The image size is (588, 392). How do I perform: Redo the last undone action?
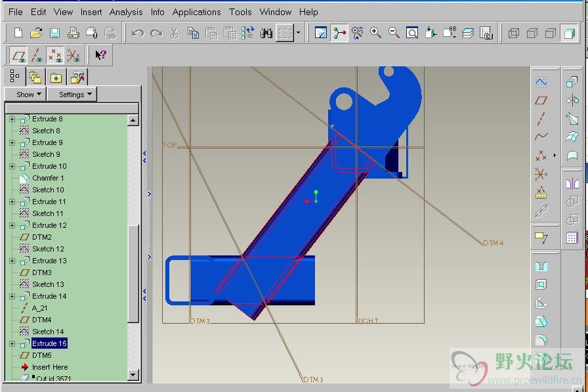[x=156, y=33]
